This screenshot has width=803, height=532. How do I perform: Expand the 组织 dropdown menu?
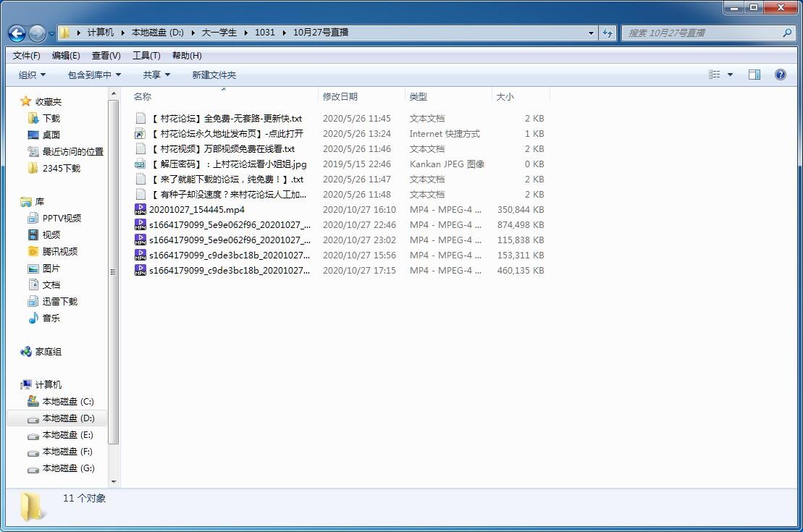[x=32, y=75]
